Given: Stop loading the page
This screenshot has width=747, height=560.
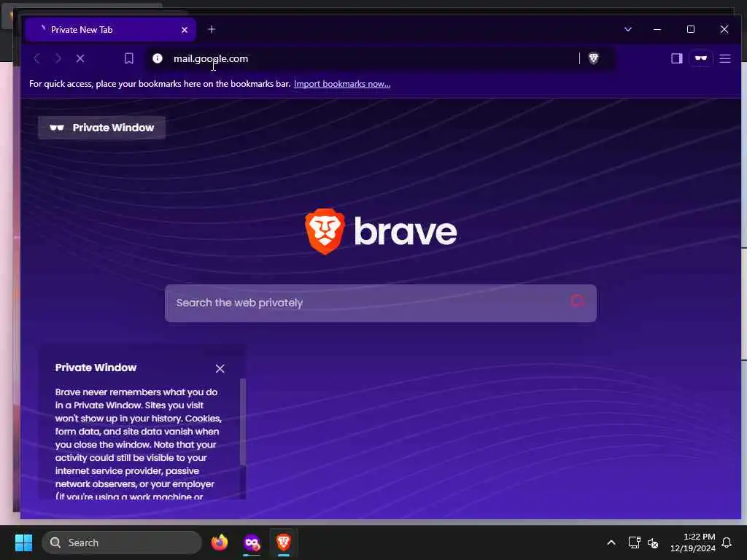Looking at the screenshot, I should 80,58.
